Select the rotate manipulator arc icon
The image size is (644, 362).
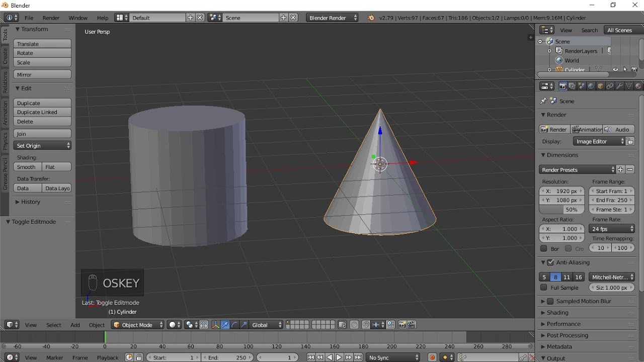(x=234, y=325)
